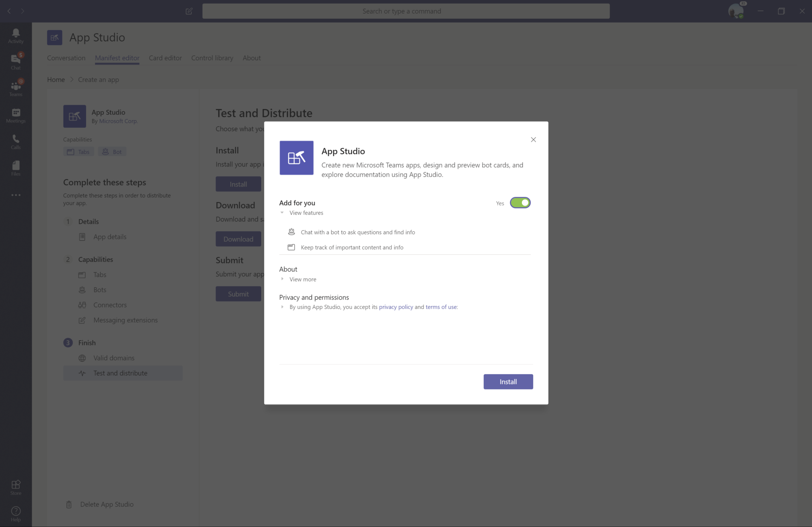Click the trash icon next to Delete App Studio
812x527 pixels.
pos(69,504)
